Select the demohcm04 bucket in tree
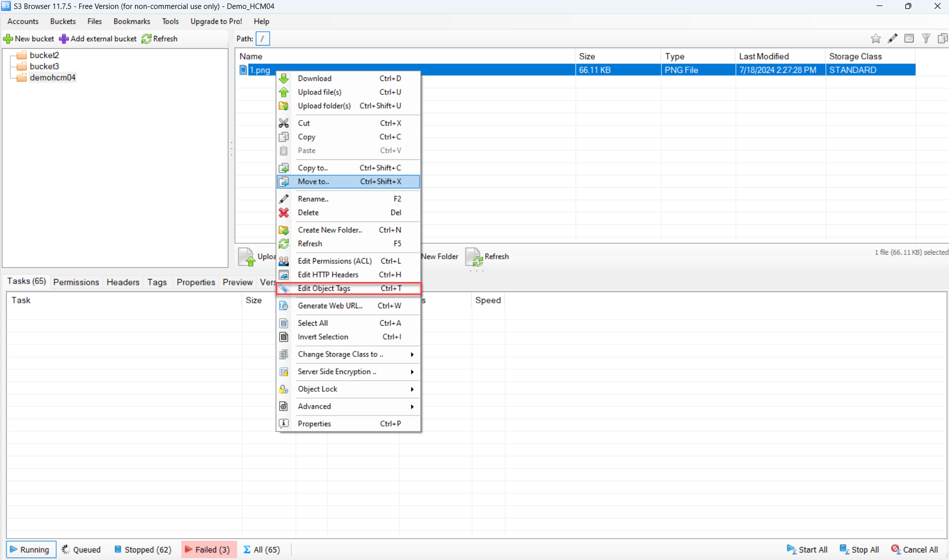Viewport: 949px width, 560px height. (52, 77)
